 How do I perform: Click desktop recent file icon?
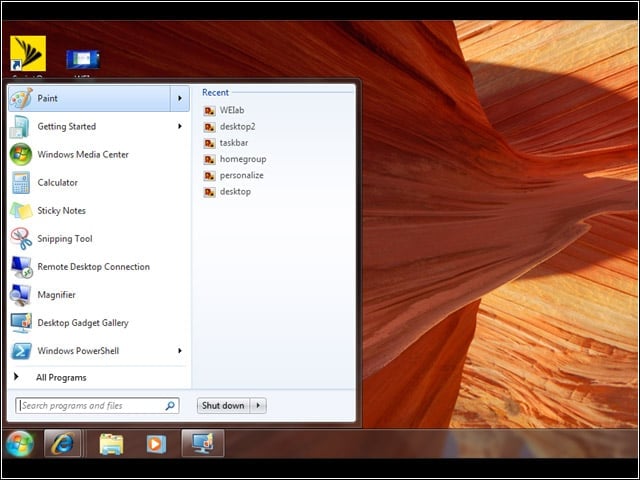(x=209, y=192)
